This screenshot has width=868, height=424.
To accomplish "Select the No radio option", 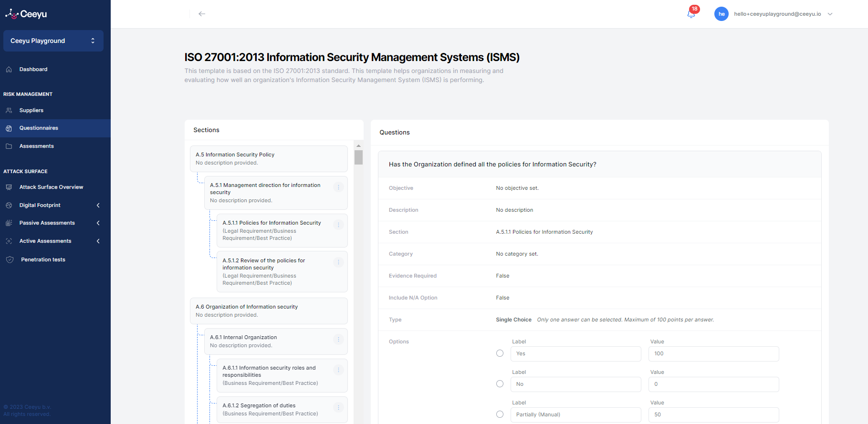I will 500,384.
